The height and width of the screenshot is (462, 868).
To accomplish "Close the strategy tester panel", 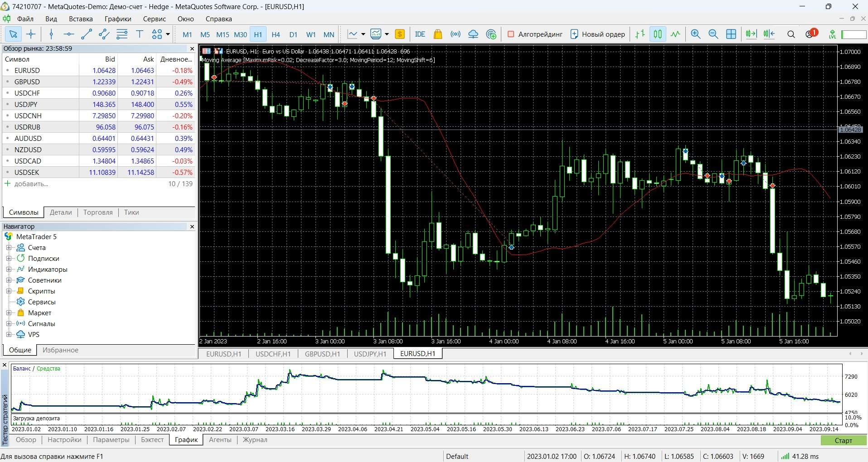I will click(x=5, y=365).
